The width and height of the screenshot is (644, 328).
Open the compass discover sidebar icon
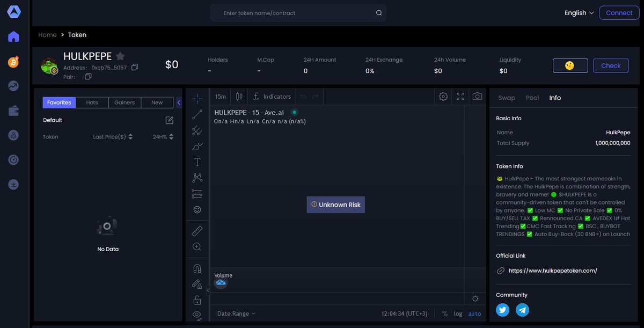(x=13, y=159)
